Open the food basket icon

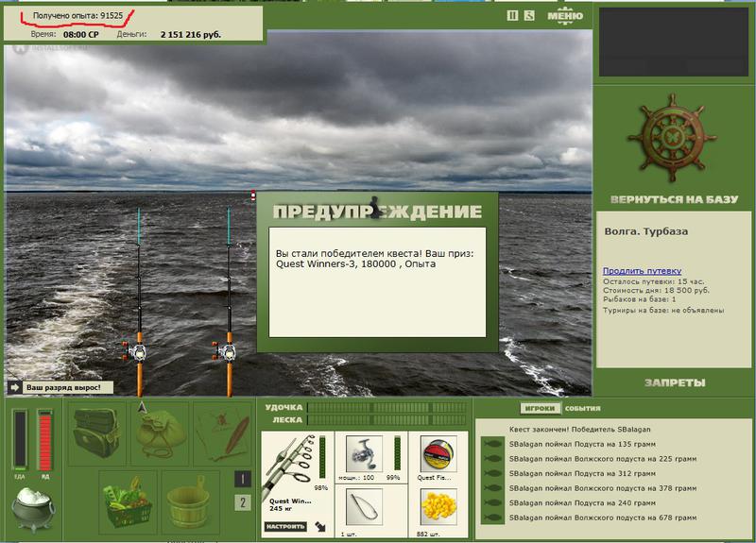click(x=128, y=502)
